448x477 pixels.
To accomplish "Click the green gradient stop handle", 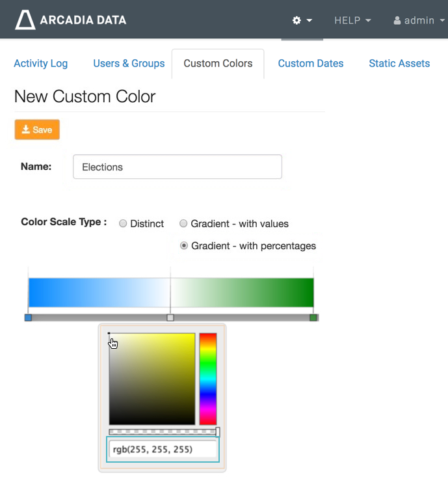I will (313, 318).
